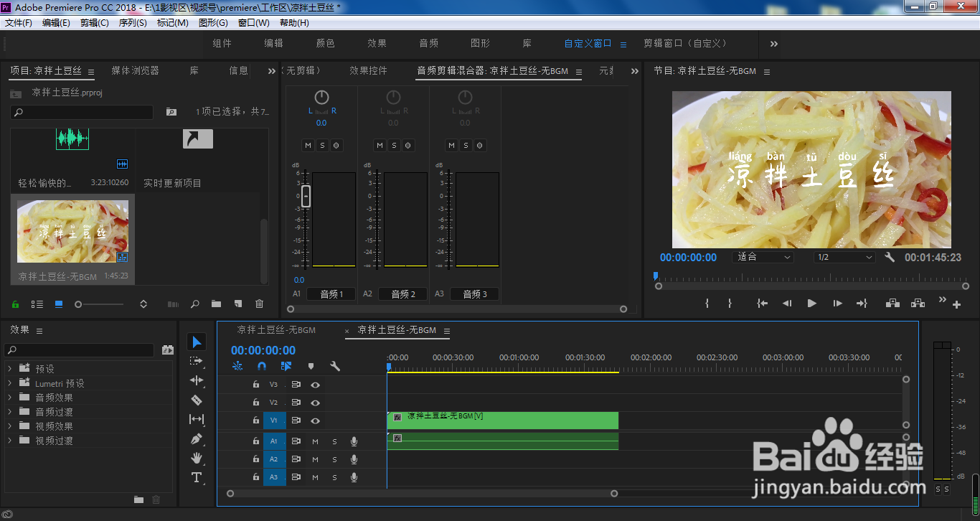The width and height of the screenshot is (980, 521).
Task: Toggle V2 track output eye
Action: click(315, 403)
